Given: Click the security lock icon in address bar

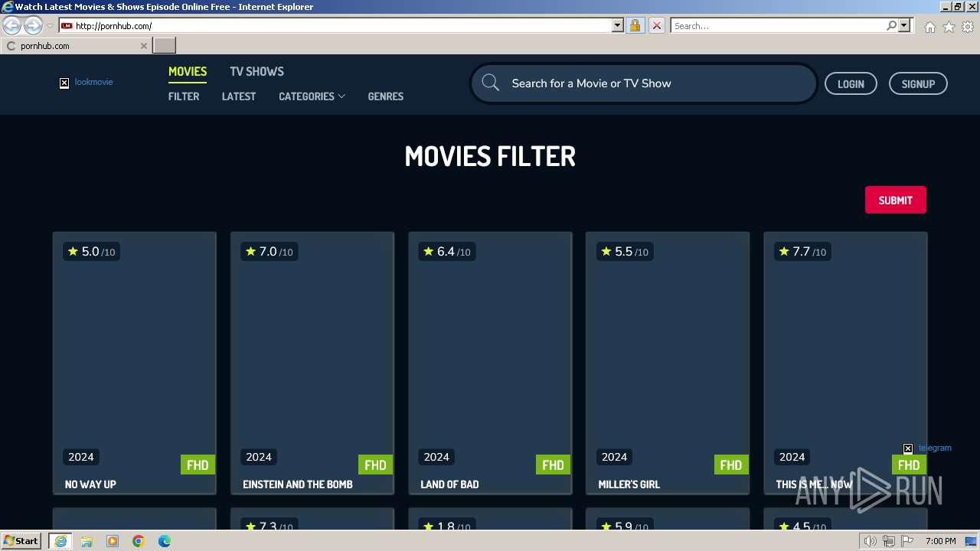Looking at the screenshot, I should (x=635, y=25).
